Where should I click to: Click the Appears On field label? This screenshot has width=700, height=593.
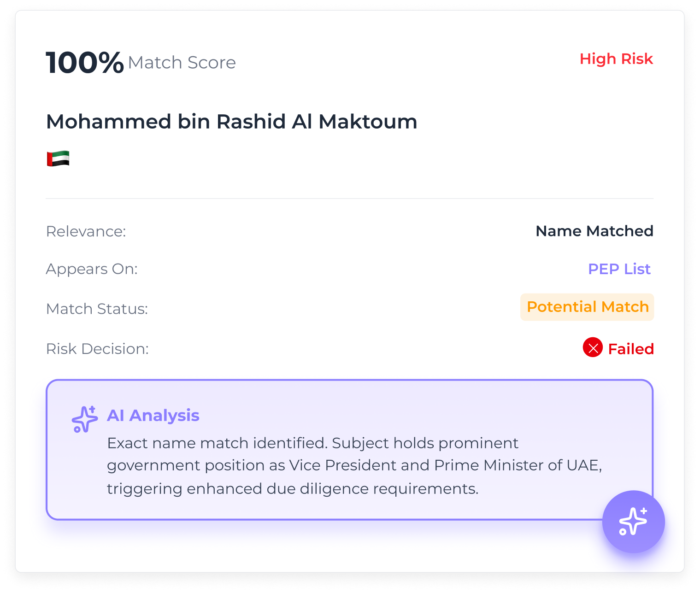[92, 269]
